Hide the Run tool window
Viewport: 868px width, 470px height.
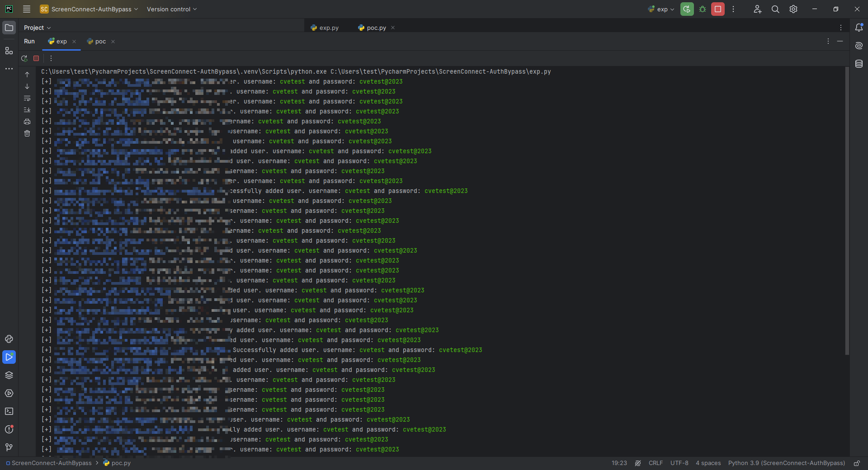point(840,41)
